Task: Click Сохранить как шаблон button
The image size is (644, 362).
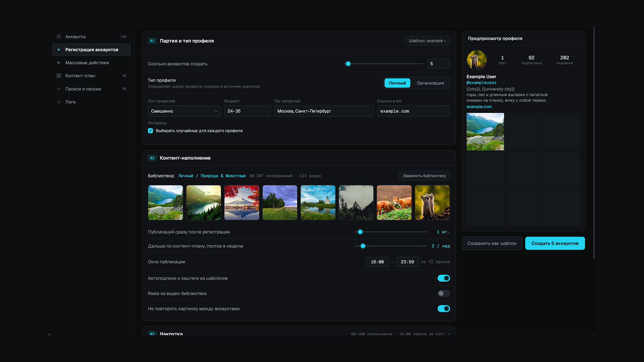Action: point(492,243)
